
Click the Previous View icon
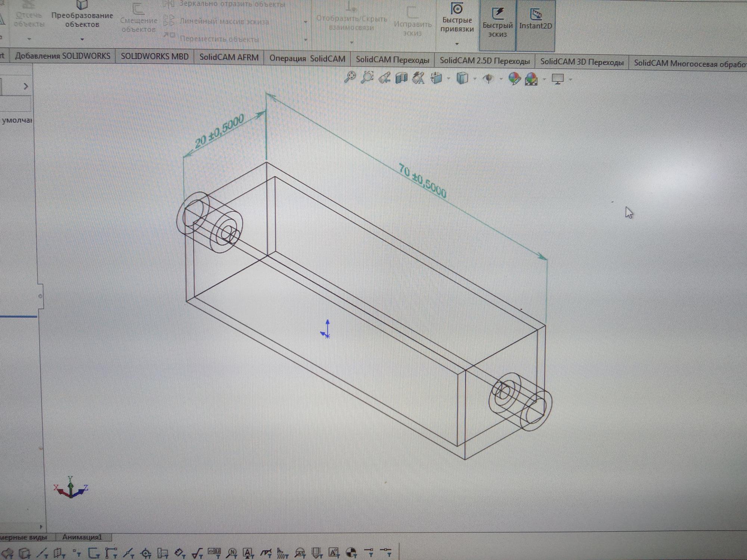point(384,78)
